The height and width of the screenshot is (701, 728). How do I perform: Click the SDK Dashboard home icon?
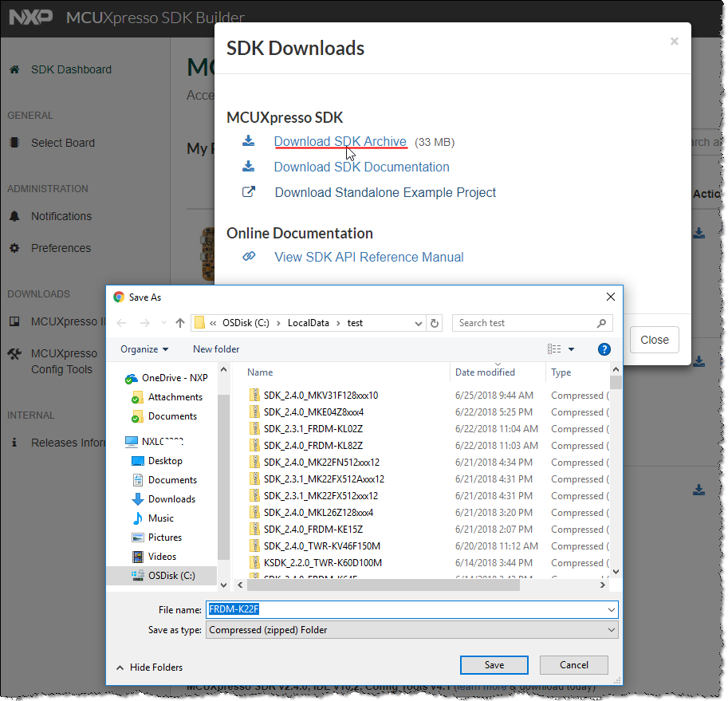(x=14, y=69)
